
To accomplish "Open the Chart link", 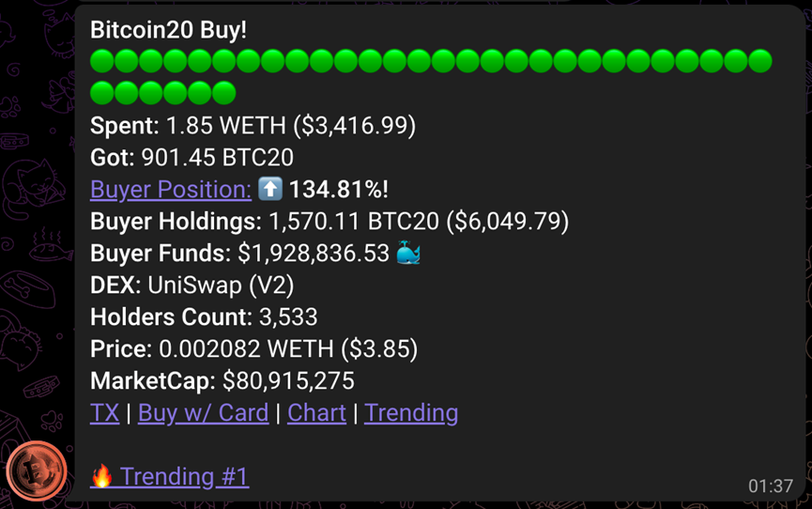I will coord(316,413).
